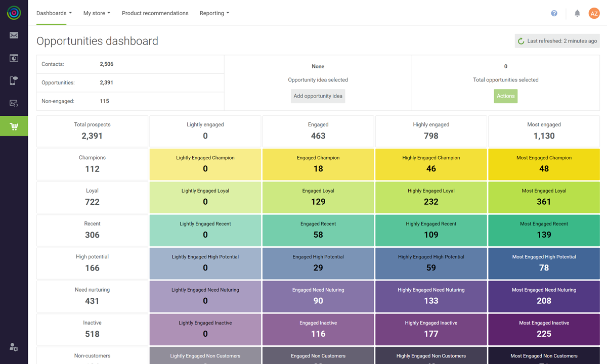Open help via the question mark icon
The height and width of the screenshot is (364, 607).
point(554,13)
